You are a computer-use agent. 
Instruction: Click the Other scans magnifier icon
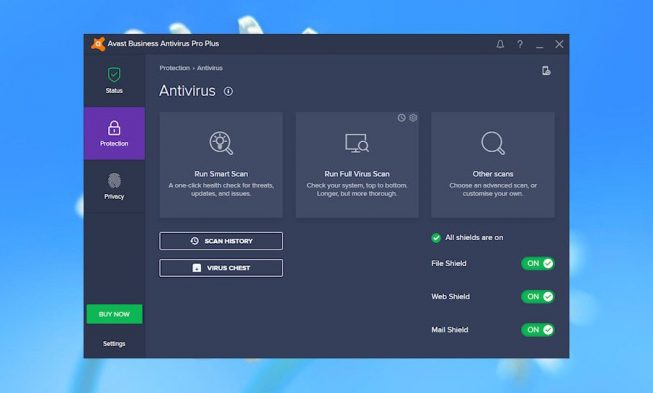click(493, 143)
